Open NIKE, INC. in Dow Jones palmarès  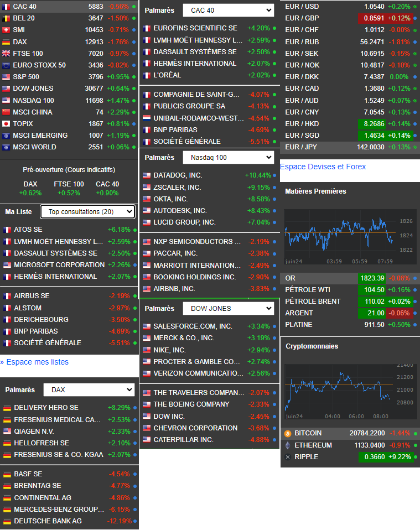tap(209, 350)
